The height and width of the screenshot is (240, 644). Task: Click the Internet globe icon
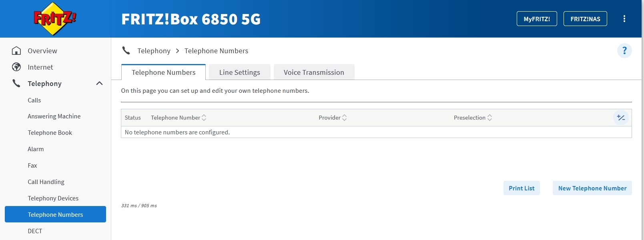pos(16,67)
